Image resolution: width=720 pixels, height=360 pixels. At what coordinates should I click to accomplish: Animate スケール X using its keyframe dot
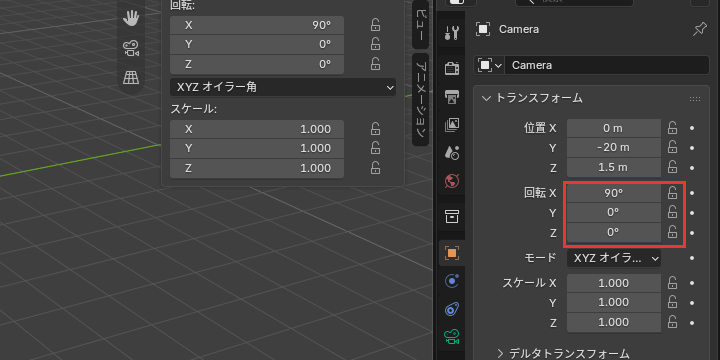pos(692,283)
